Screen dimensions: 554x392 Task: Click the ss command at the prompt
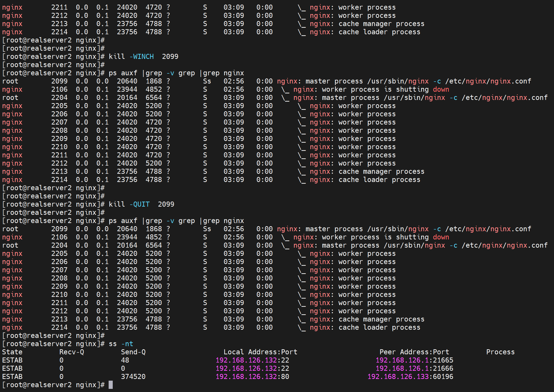(112, 344)
